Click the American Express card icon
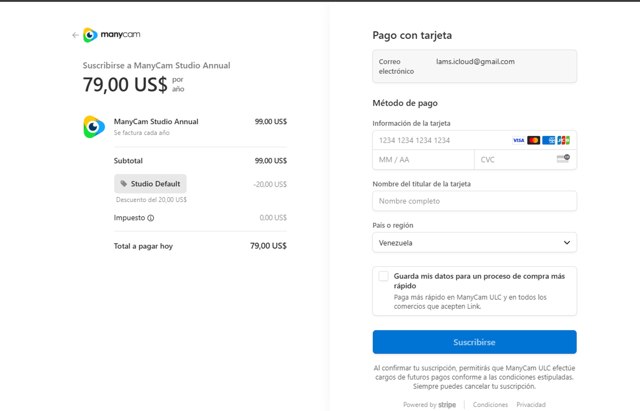 pos(549,140)
